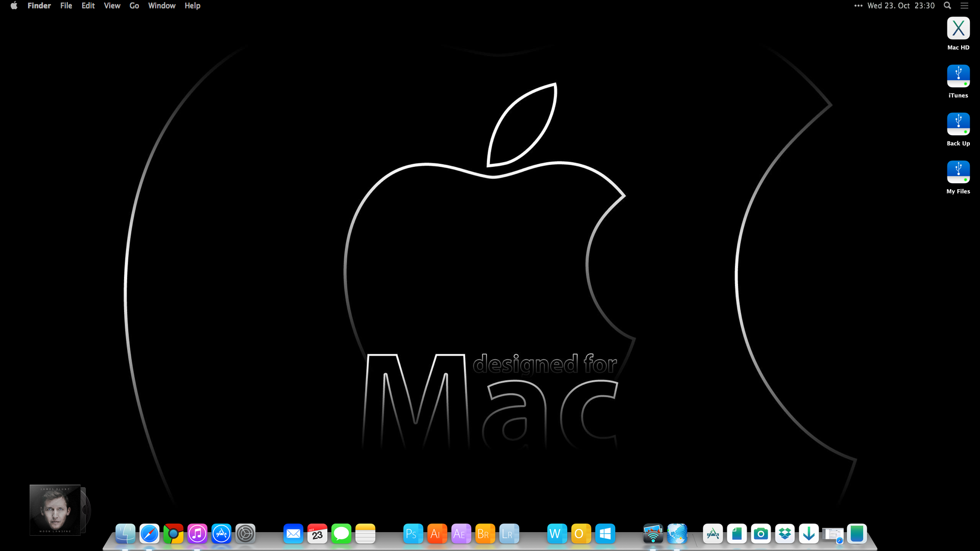The width and height of the screenshot is (980, 551).
Task: Open System Preferences gear in dock
Action: [246, 534]
